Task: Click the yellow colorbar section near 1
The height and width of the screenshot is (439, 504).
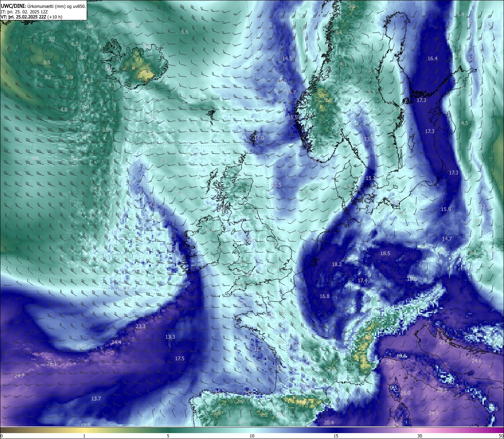Action: click(84, 430)
